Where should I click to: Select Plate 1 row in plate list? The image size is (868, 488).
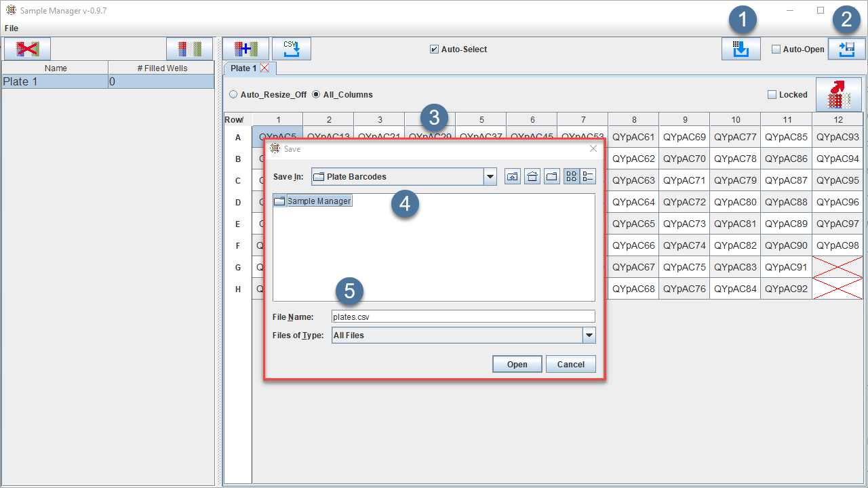point(108,82)
